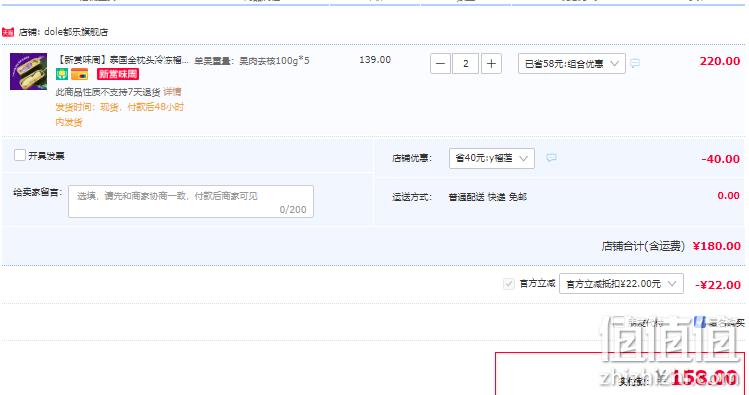Focus the 给卖家留言 message box
The height and width of the screenshot is (395, 749).
[x=191, y=202]
